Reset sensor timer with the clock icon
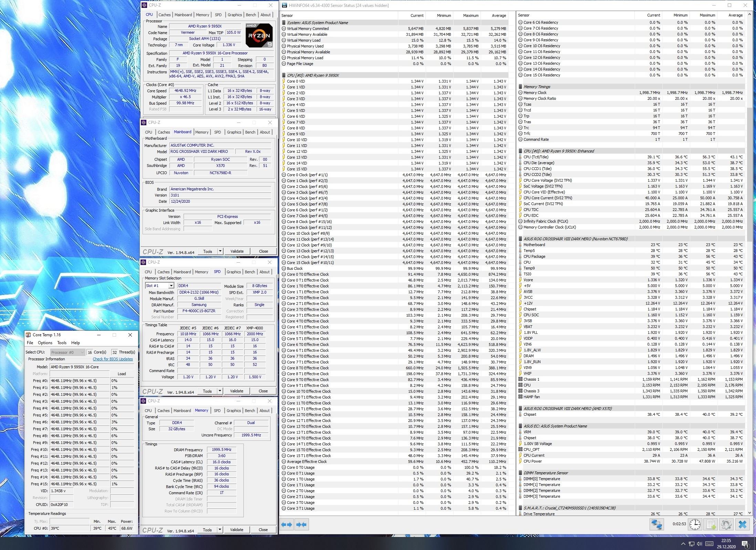The image size is (756, 550). pos(695,525)
